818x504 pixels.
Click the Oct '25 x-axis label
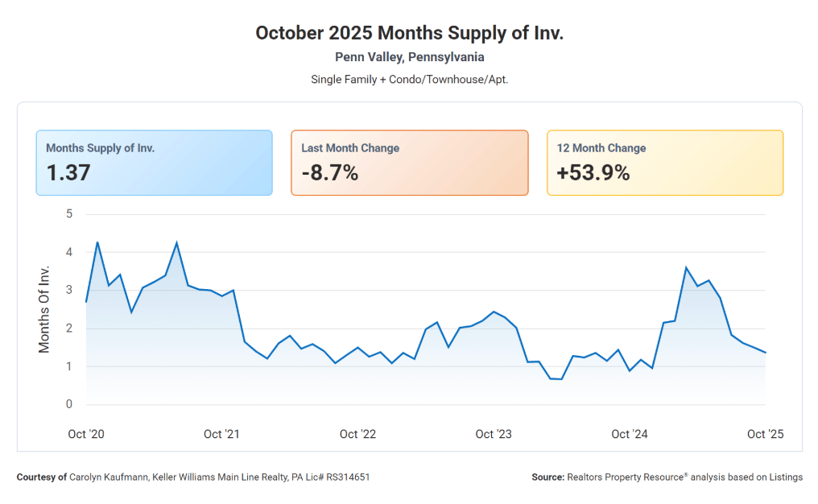(x=766, y=434)
